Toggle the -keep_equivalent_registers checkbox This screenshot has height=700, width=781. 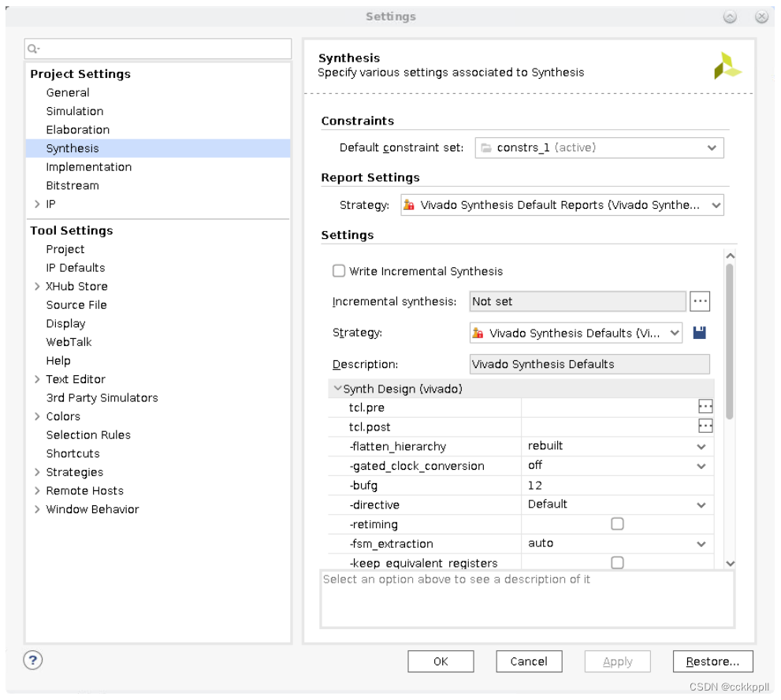point(617,563)
